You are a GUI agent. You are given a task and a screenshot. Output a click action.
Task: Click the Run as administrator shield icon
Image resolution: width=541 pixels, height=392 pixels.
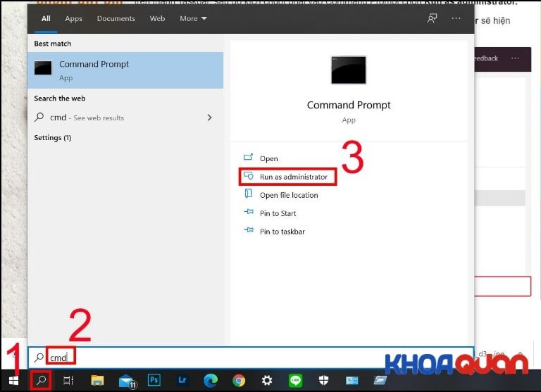249,176
